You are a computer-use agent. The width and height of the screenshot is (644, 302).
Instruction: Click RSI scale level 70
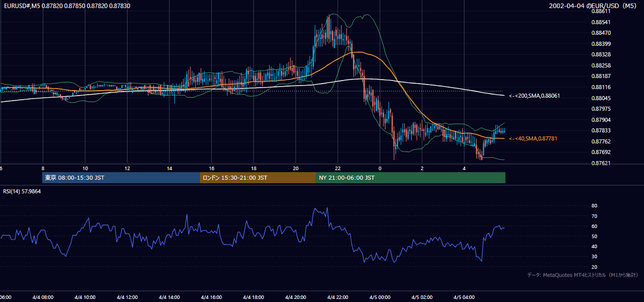click(594, 216)
